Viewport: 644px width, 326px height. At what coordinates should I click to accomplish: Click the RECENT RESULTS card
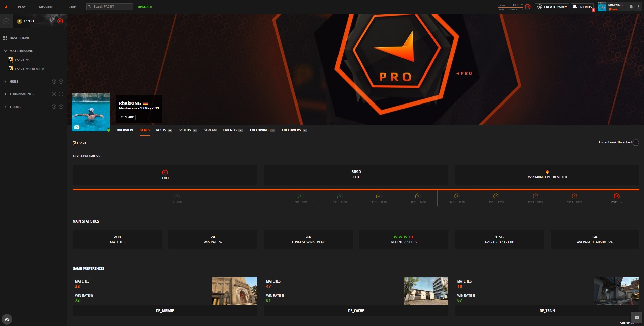pos(404,239)
